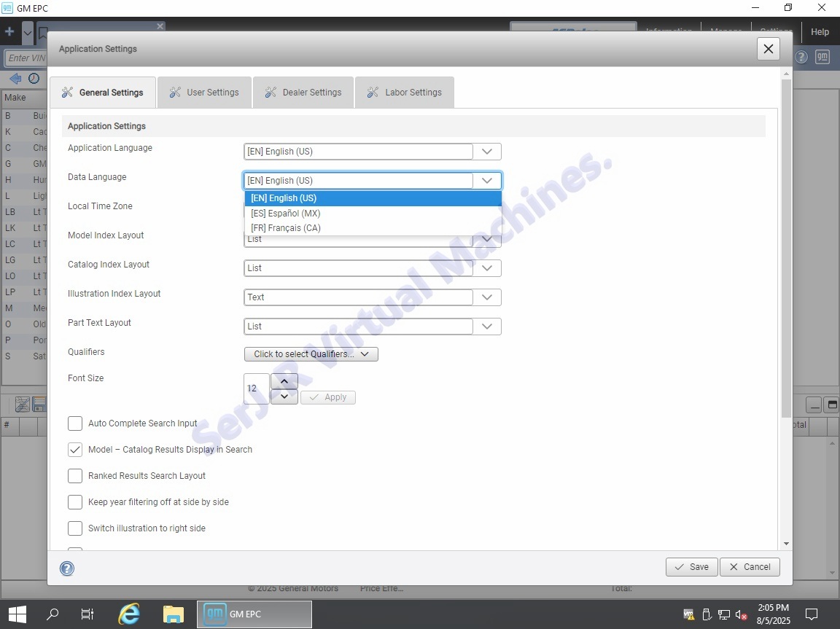
Task: Open File Explorer from taskbar
Action: (173, 614)
